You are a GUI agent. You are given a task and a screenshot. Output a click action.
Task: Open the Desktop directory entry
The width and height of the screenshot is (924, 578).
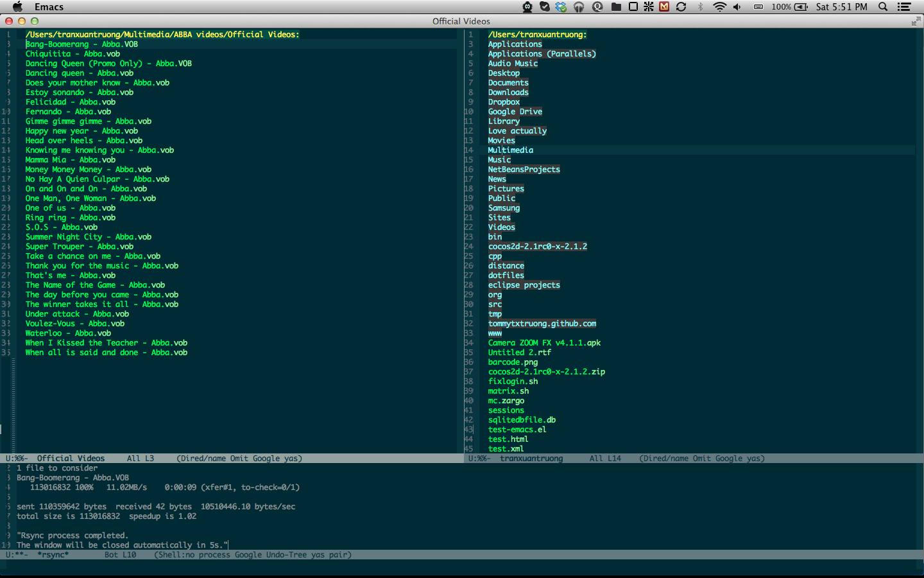pos(504,73)
